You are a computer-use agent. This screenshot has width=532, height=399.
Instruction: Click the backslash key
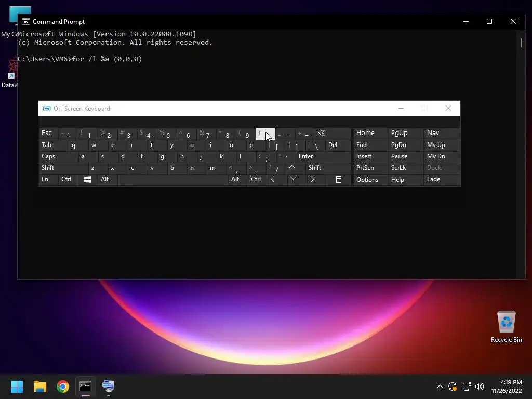(x=315, y=145)
